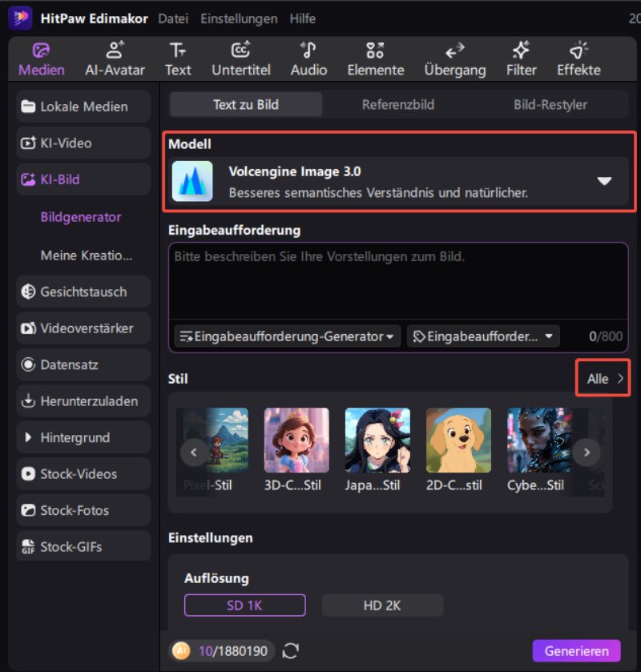
Task: Select SD 1K resolution
Action: 245,606
